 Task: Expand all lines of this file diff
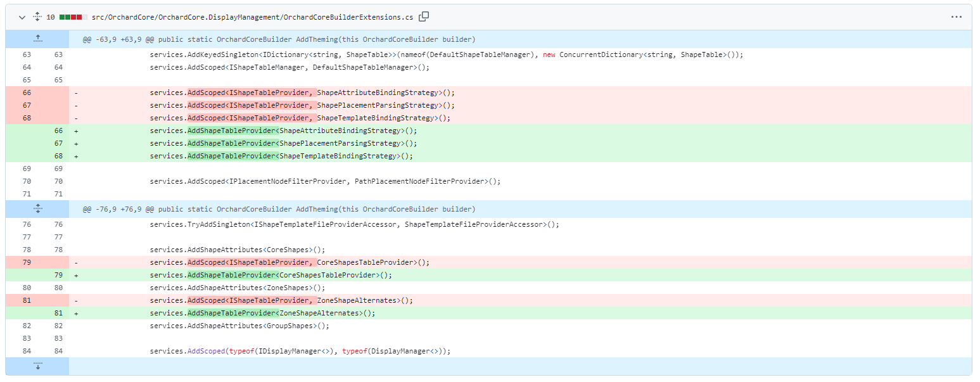click(x=37, y=16)
